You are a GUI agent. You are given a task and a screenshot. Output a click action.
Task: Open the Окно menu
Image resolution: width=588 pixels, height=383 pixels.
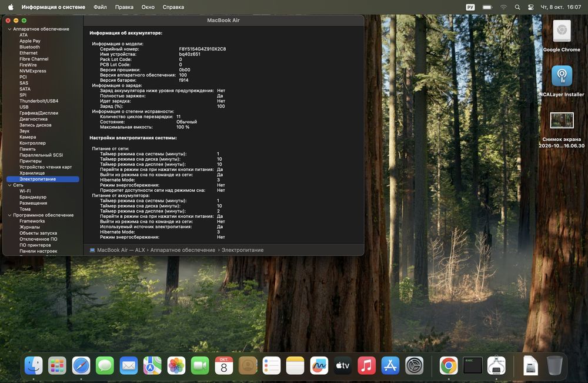tap(148, 7)
